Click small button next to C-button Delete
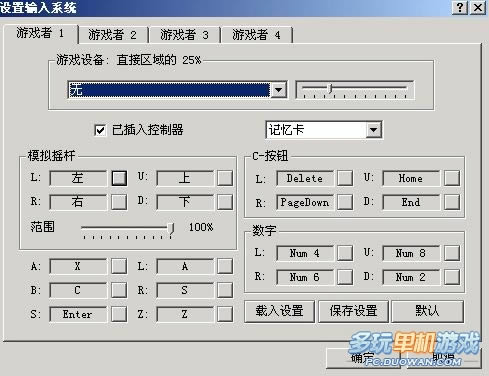 [345, 178]
